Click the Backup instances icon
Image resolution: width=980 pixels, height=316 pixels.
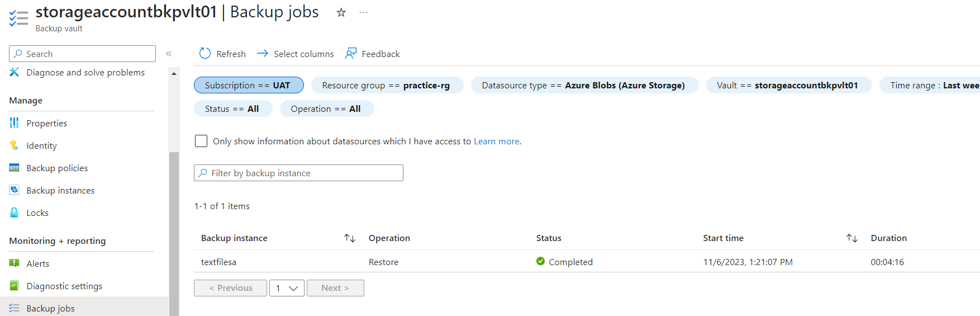[x=15, y=190]
